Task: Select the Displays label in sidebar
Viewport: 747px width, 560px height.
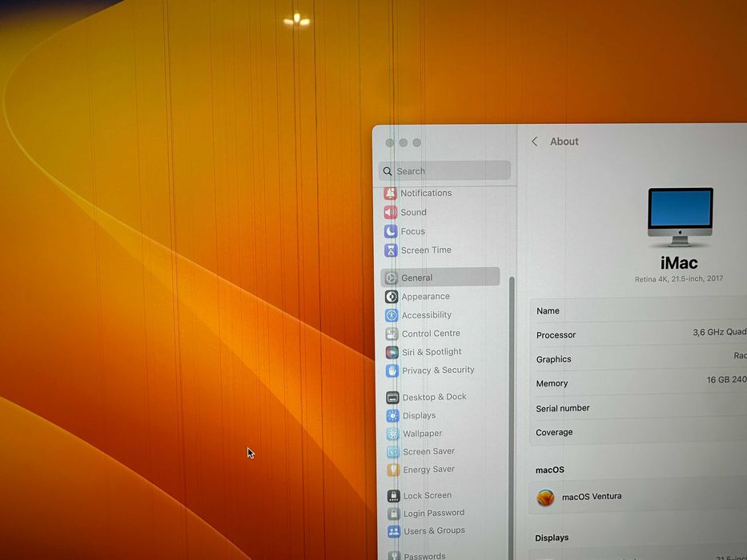Action: tap(420, 415)
